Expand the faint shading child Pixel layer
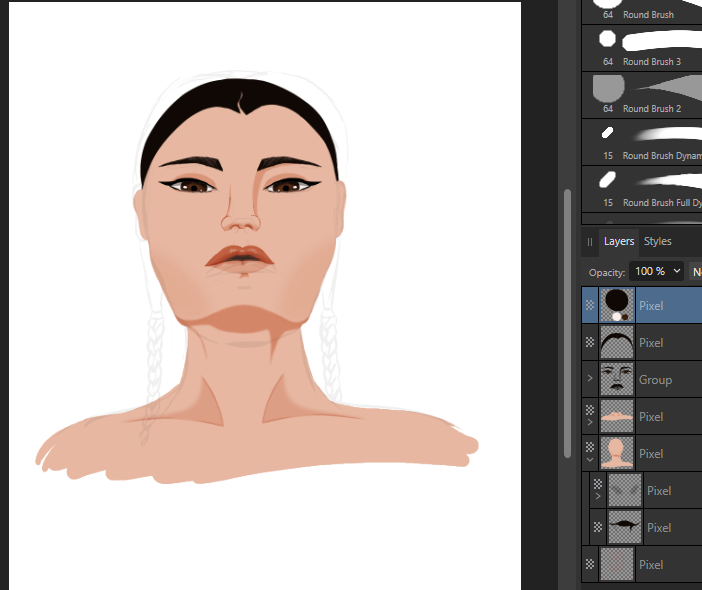 pyautogui.click(x=598, y=496)
